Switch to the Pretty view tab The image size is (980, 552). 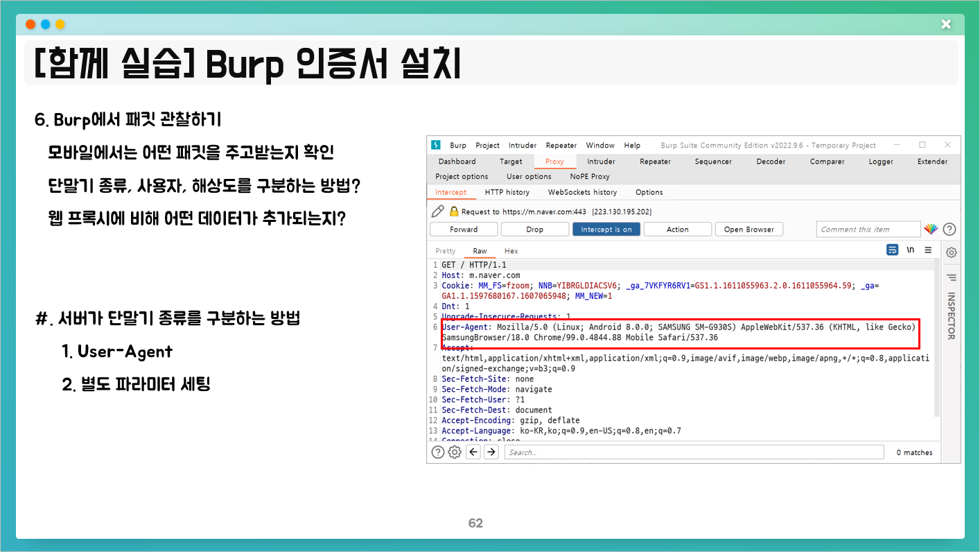point(446,251)
